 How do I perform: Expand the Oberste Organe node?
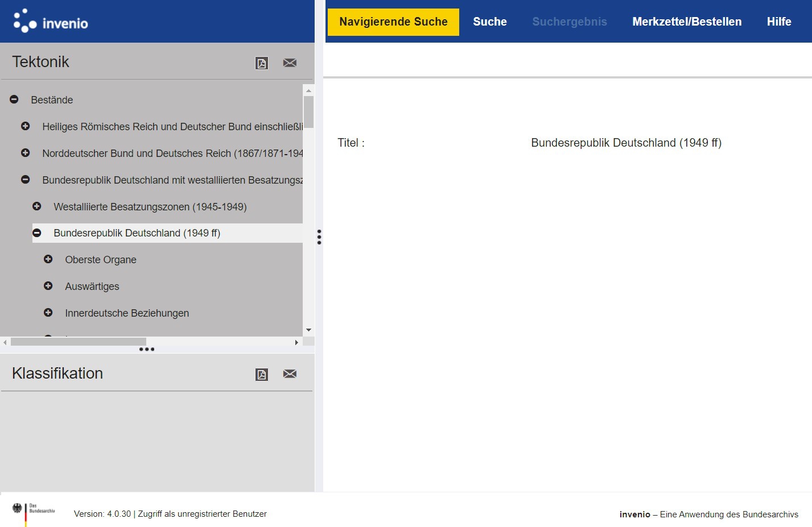pos(48,259)
